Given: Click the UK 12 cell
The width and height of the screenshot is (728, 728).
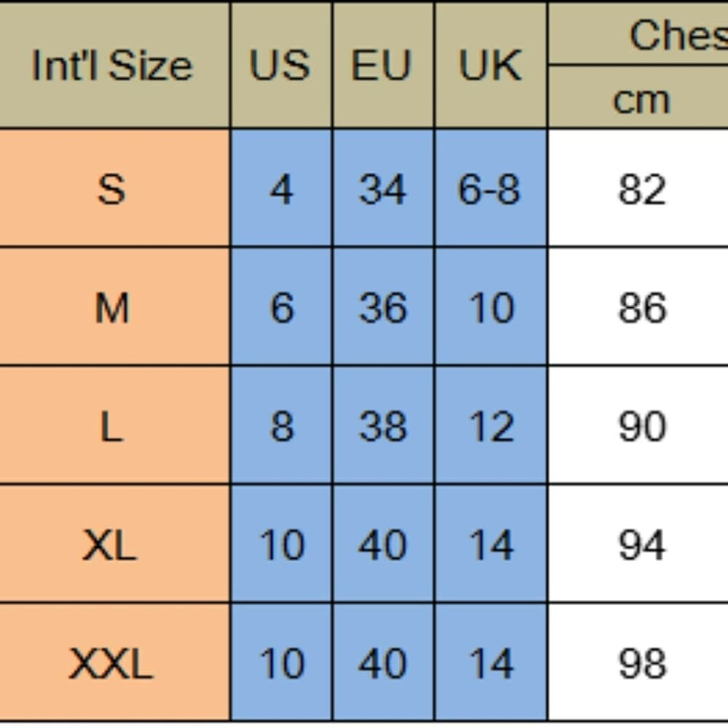Looking at the screenshot, I should click(x=491, y=425).
